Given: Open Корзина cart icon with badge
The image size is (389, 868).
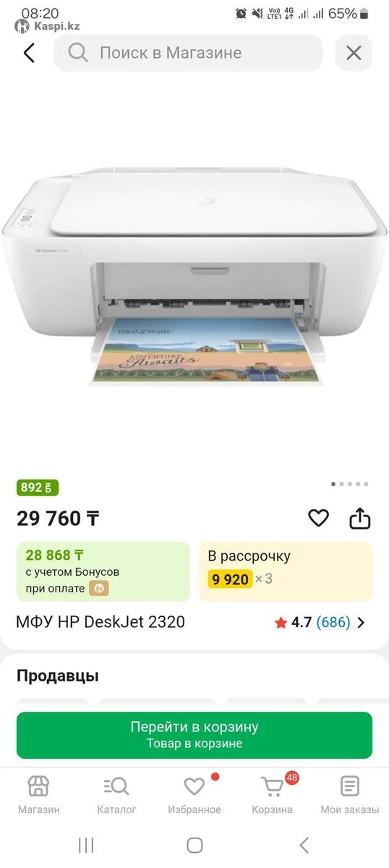Looking at the screenshot, I should click(x=273, y=795).
